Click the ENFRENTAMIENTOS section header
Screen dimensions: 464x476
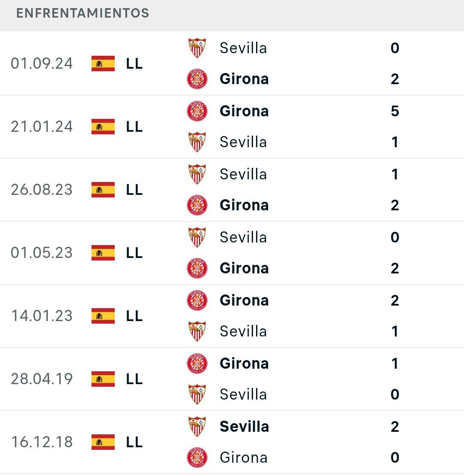[x=82, y=13]
